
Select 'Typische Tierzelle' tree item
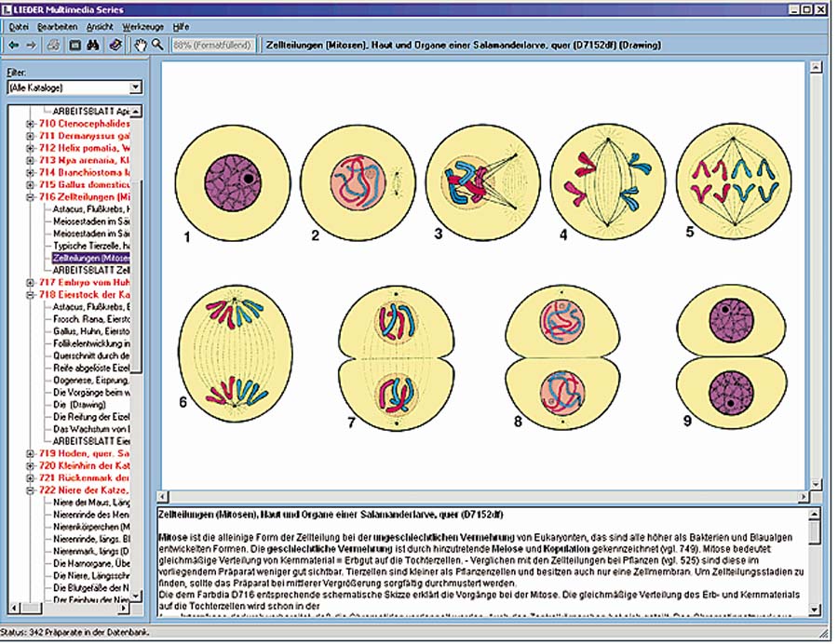click(91, 246)
